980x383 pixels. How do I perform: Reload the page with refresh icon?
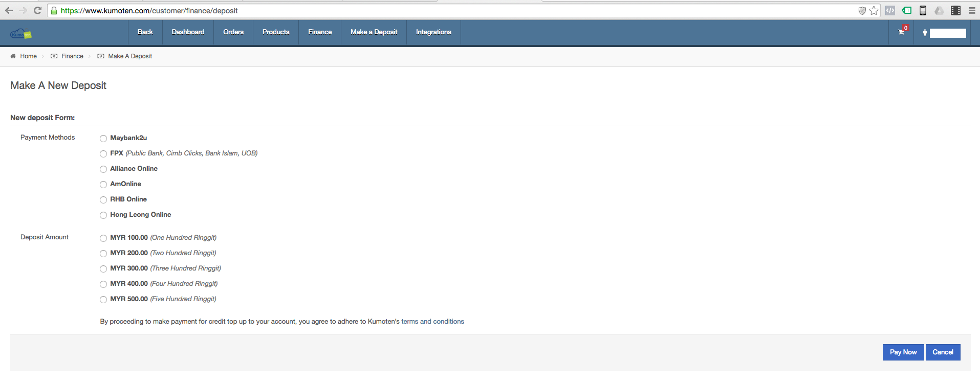tap(37, 10)
